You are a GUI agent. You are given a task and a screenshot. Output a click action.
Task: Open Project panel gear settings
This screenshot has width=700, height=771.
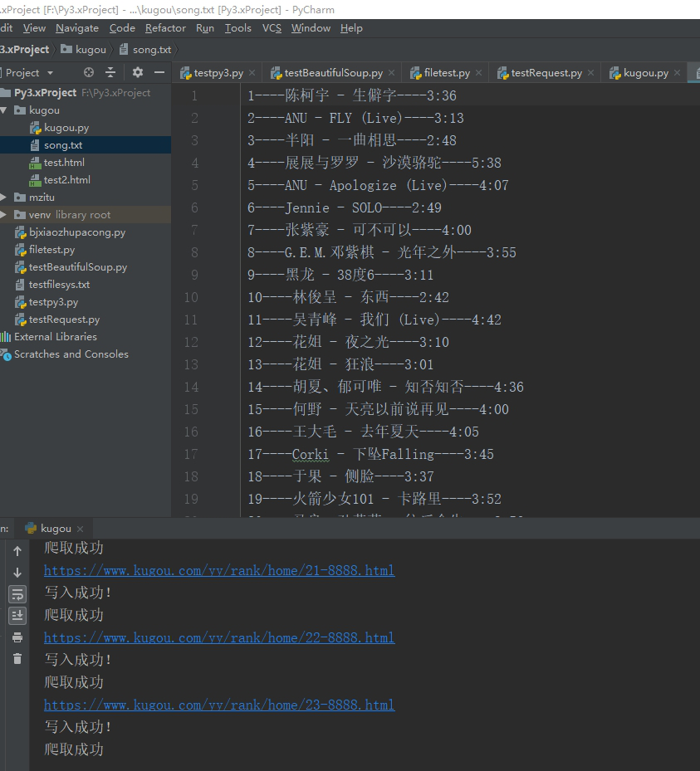click(x=138, y=73)
